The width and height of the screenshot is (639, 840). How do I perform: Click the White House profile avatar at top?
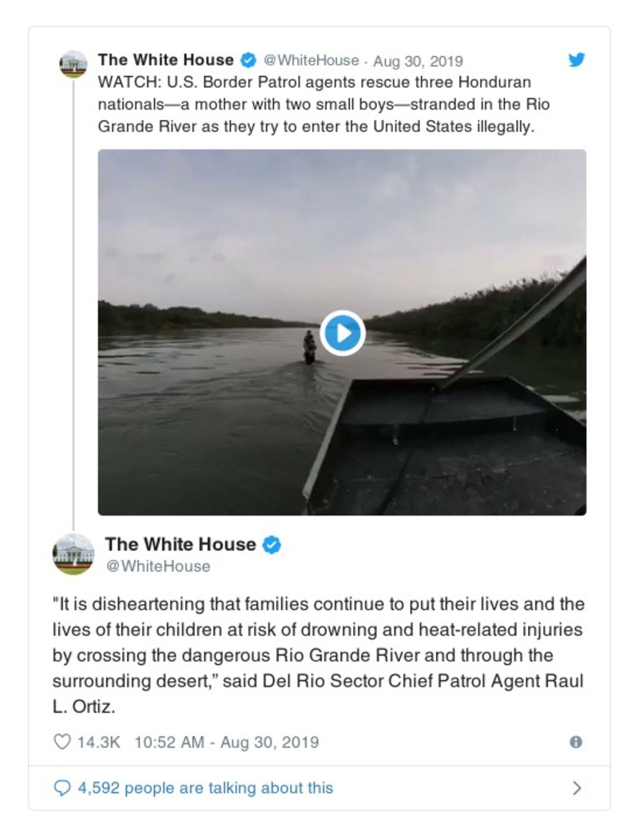coord(73,64)
